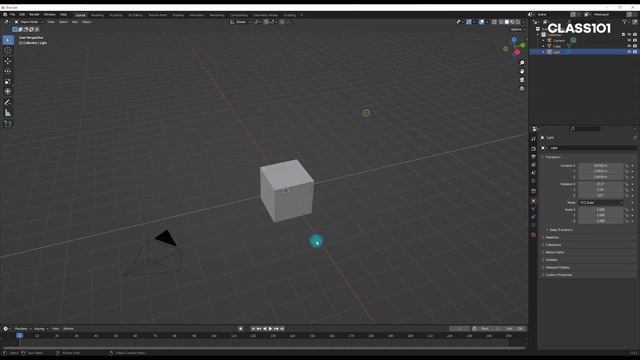Viewport: 640px width, 360px height.
Task: Collapse the Transform panel
Action: pyautogui.click(x=553, y=157)
